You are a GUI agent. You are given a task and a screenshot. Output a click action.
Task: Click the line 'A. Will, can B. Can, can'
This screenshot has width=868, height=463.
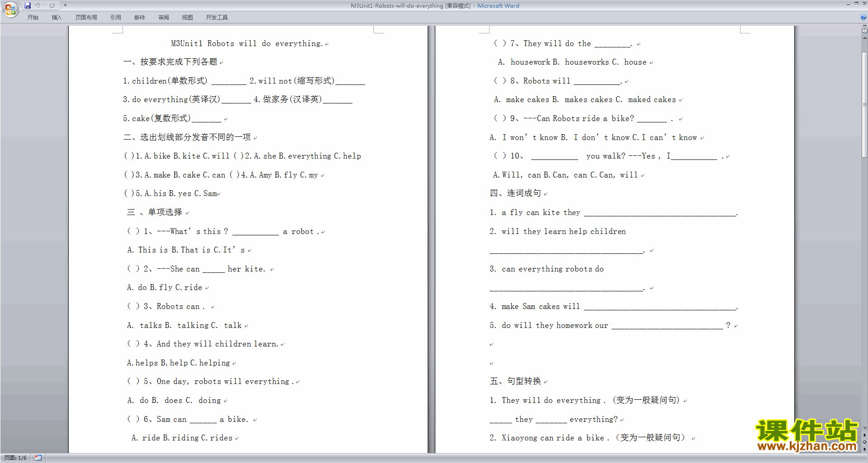coord(565,175)
